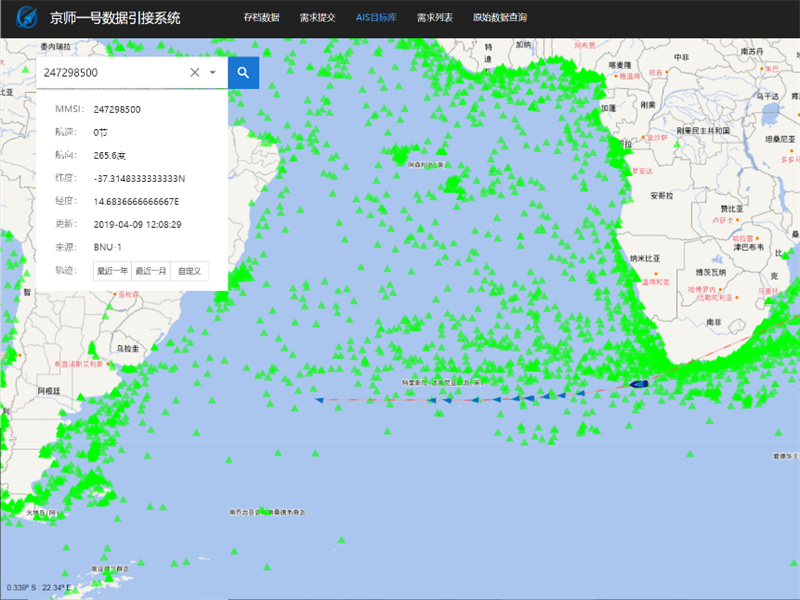
Task: Click the 乌拉圭 label on the map
Action: [127, 348]
